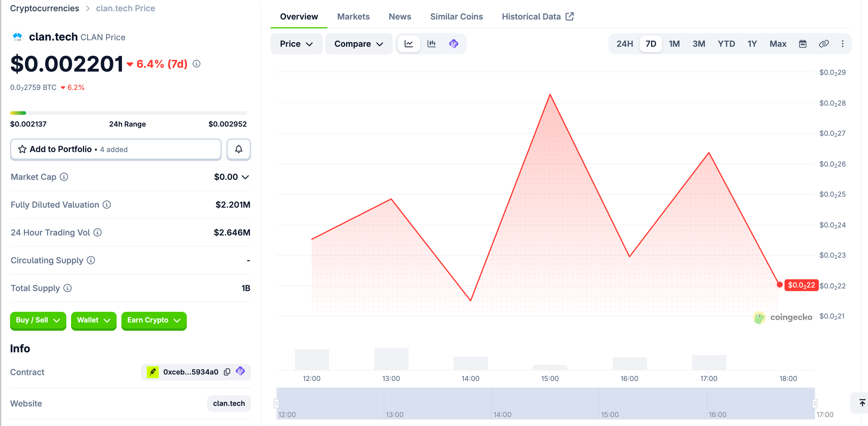The height and width of the screenshot is (426, 868).
Task: Expand the Market Cap value chevron
Action: 245,177
